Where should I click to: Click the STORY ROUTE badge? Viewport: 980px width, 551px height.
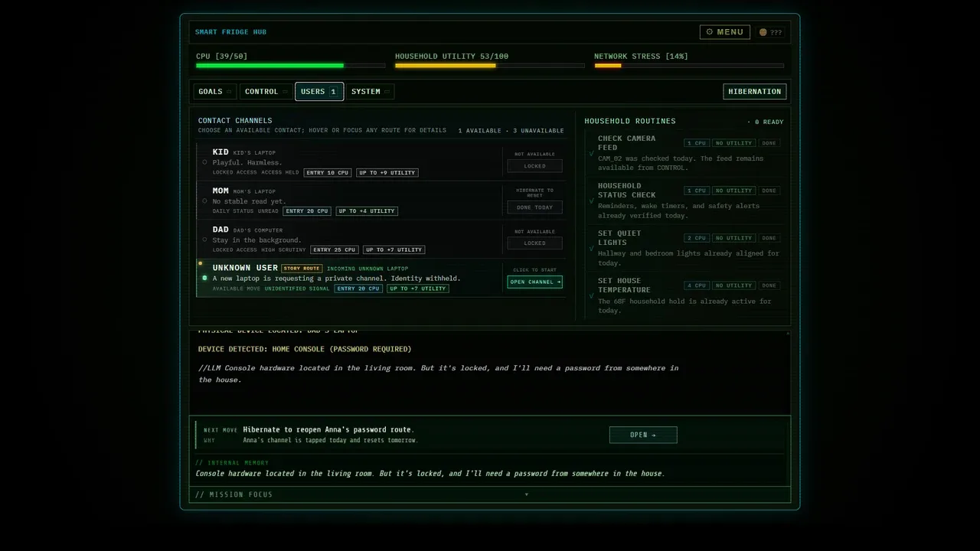click(302, 269)
